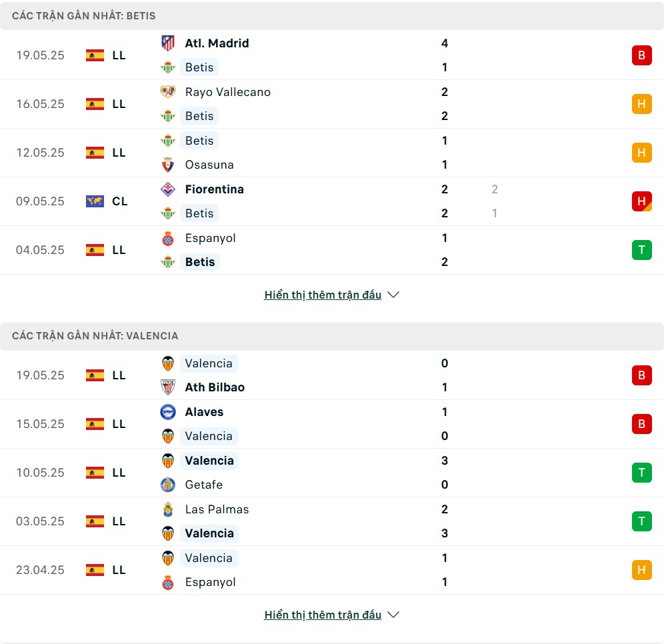Image resolution: width=664 pixels, height=644 pixels.
Task: Click the Fiorentina team crest icon
Action: click(168, 189)
